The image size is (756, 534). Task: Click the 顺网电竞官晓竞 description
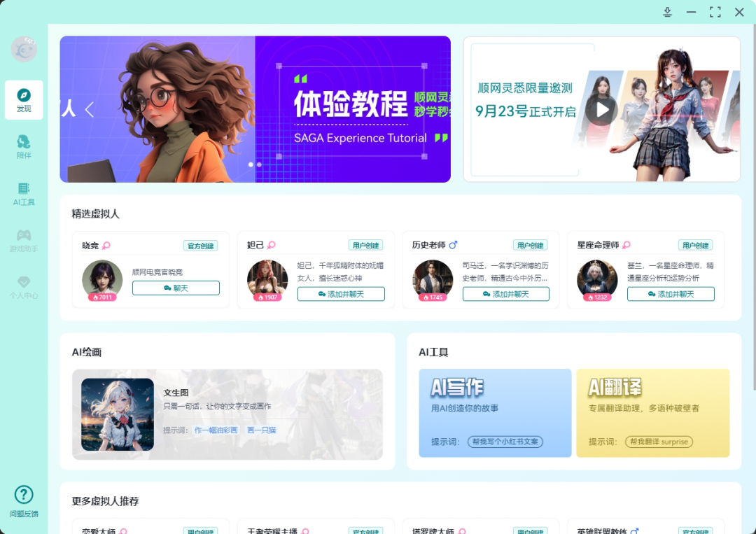click(x=157, y=272)
